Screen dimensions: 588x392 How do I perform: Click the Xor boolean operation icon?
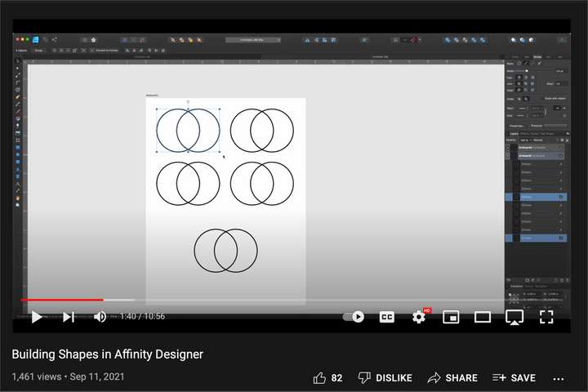coord(474,40)
